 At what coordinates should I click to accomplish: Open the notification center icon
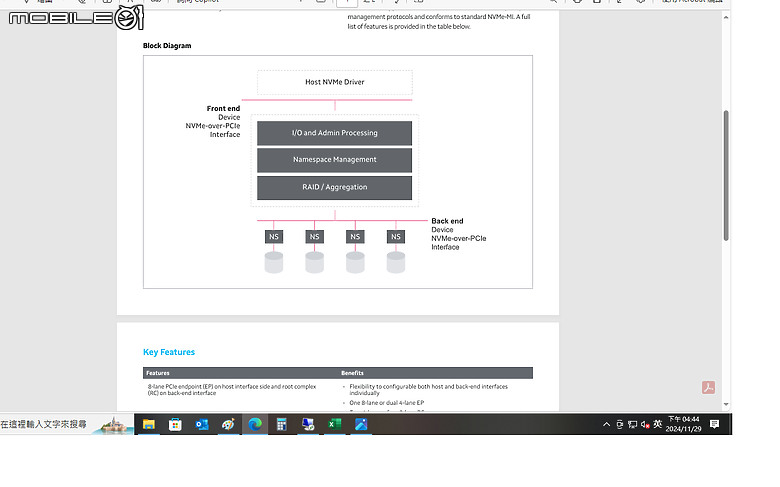pos(715,424)
